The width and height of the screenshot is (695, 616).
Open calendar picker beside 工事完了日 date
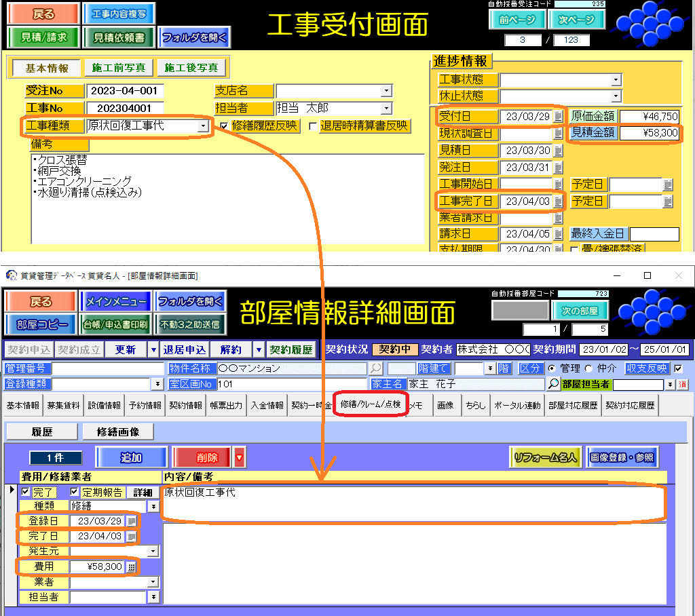click(558, 201)
